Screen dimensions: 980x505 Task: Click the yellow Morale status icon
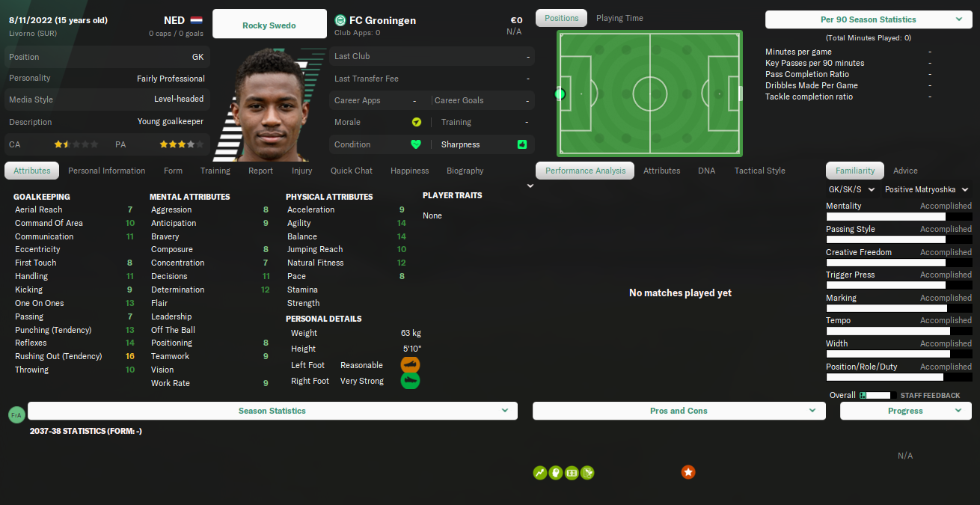pos(416,122)
